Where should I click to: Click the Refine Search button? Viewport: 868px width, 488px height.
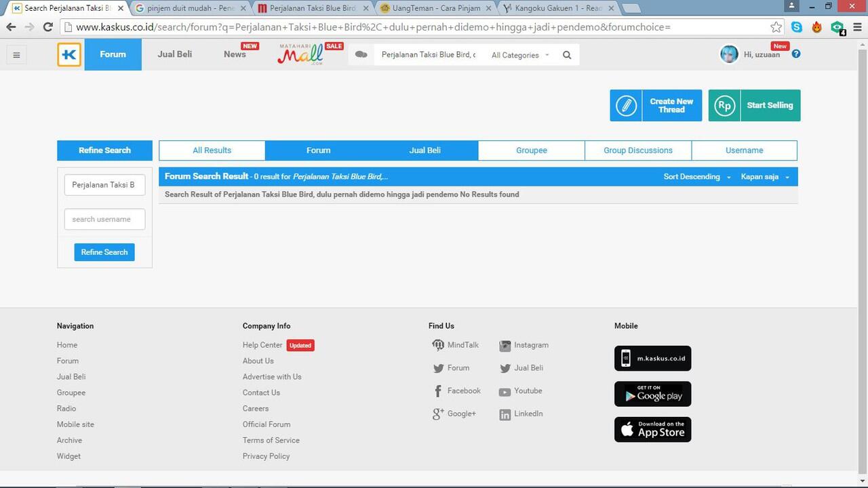104,252
